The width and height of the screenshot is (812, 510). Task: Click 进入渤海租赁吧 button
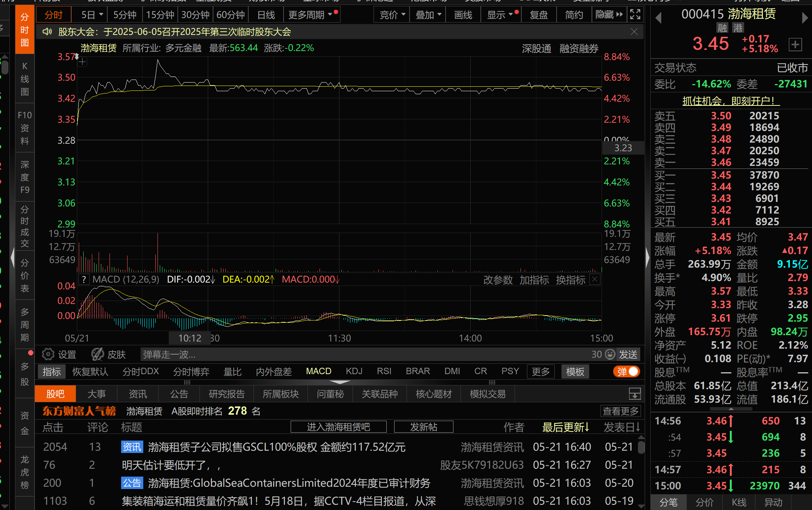pos(338,427)
